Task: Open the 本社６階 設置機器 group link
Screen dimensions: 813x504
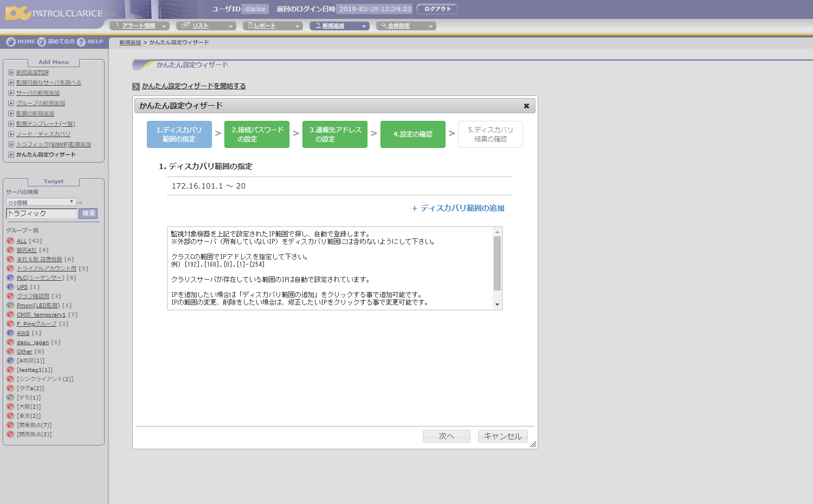Action: [40, 259]
